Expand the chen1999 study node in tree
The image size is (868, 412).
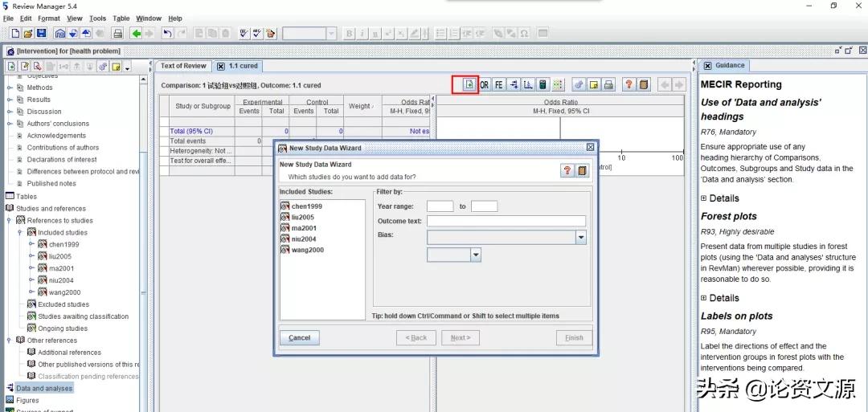point(31,244)
